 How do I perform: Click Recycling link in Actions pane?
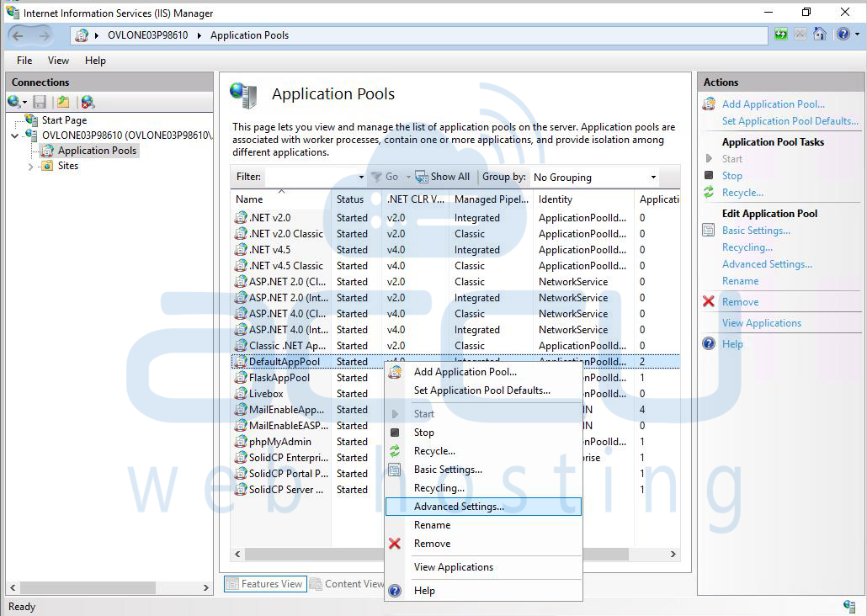pyautogui.click(x=747, y=247)
